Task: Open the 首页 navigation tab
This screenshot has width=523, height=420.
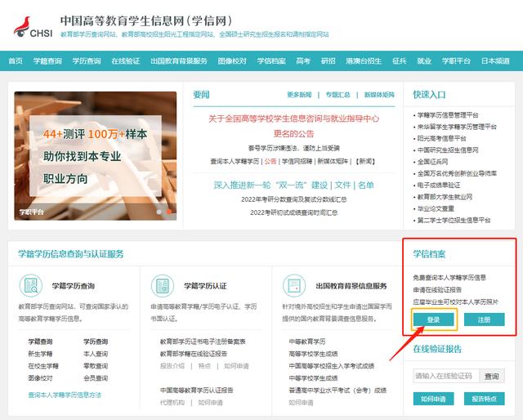Action: (16, 61)
